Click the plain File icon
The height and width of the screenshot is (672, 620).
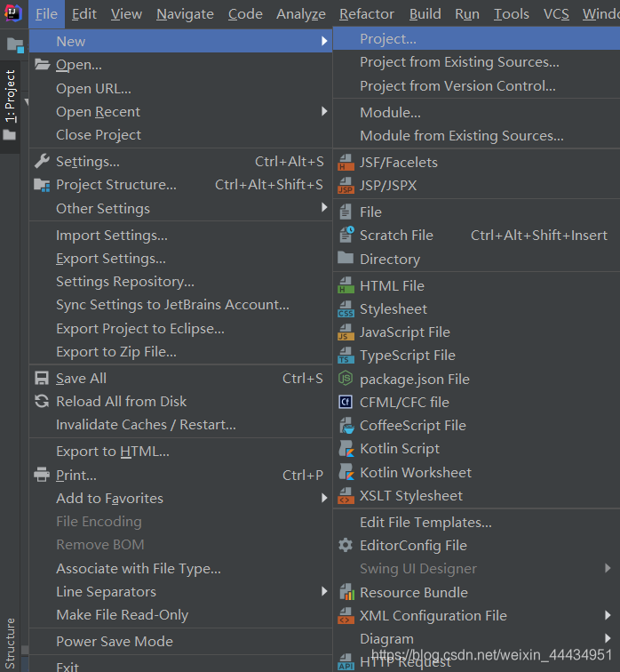click(x=346, y=212)
